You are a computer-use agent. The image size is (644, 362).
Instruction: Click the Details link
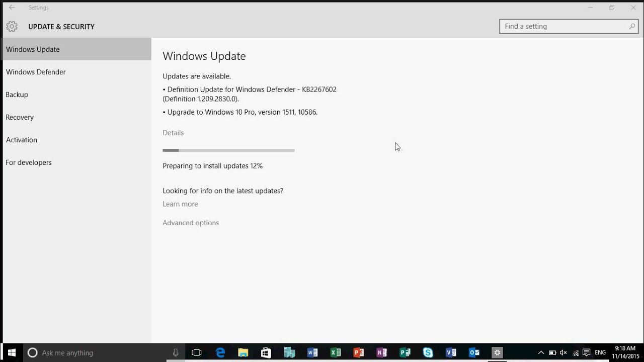tap(173, 133)
